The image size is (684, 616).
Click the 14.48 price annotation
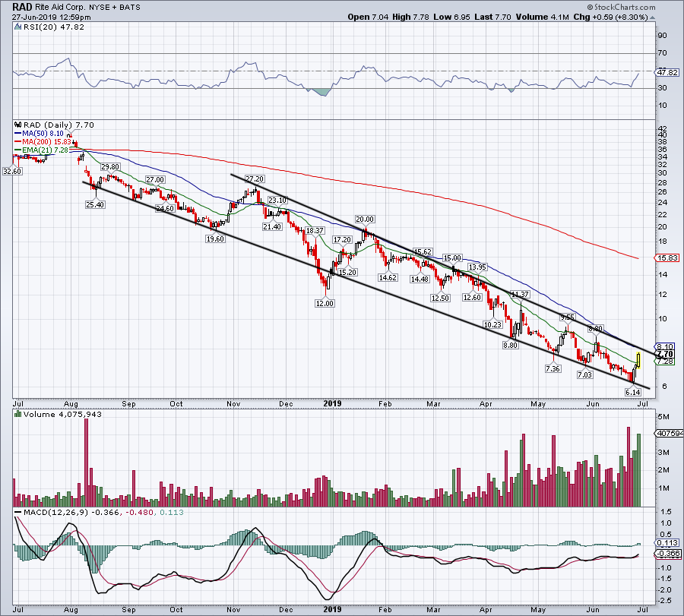tap(420, 279)
